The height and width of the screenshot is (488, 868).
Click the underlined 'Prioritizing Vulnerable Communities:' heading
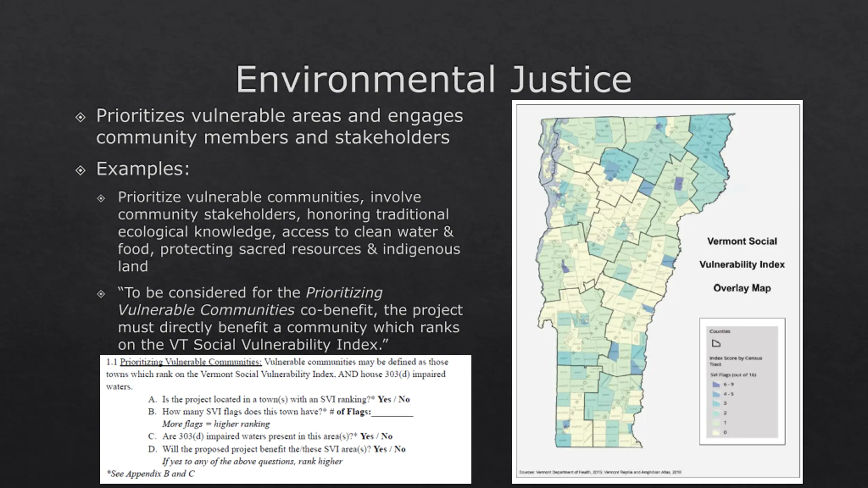click(191, 362)
